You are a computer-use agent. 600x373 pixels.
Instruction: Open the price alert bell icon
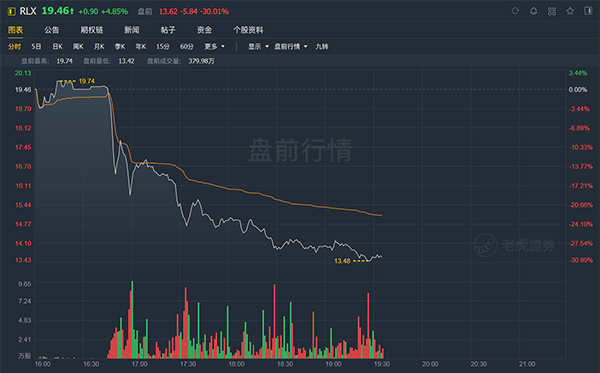coord(533,11)
